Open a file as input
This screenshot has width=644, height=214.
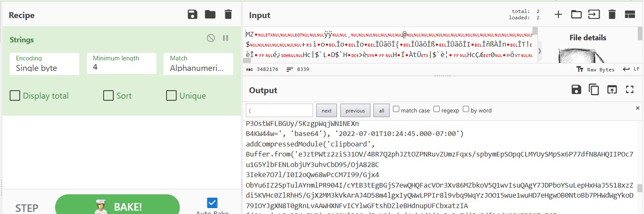pos(594,15)
